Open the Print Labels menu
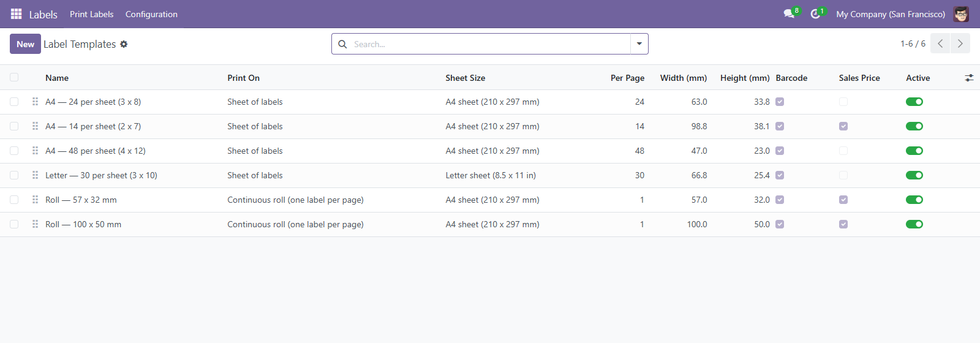Viewport: 980px width, 343px height. (92, 14)
